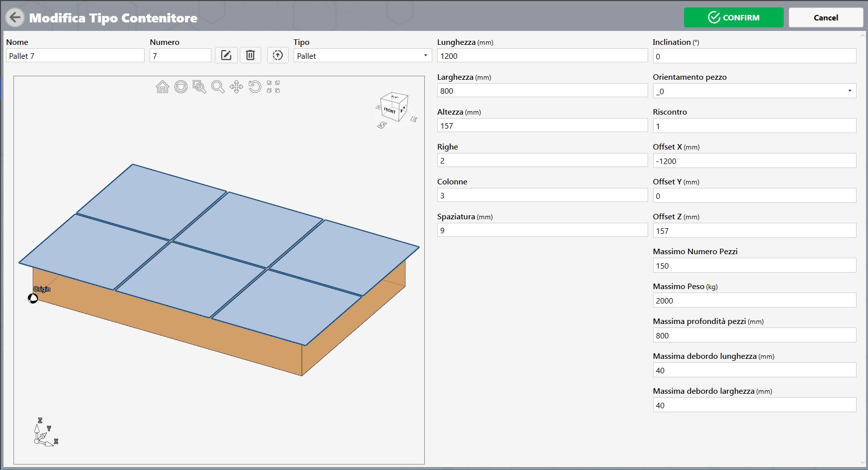Click the Offset Y input field
This screenshot has height=470, width=868.
pyautogui.click(x=754, y=195)
